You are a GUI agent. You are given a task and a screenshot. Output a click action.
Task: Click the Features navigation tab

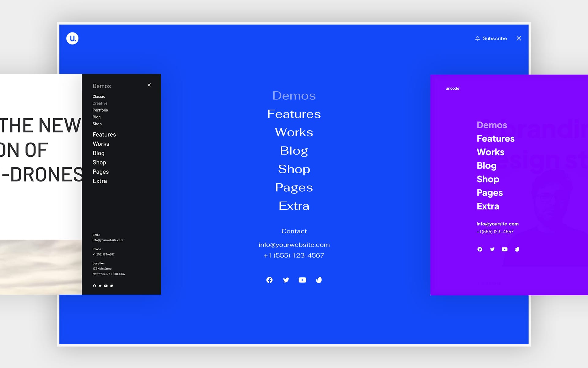coord(104,135)
